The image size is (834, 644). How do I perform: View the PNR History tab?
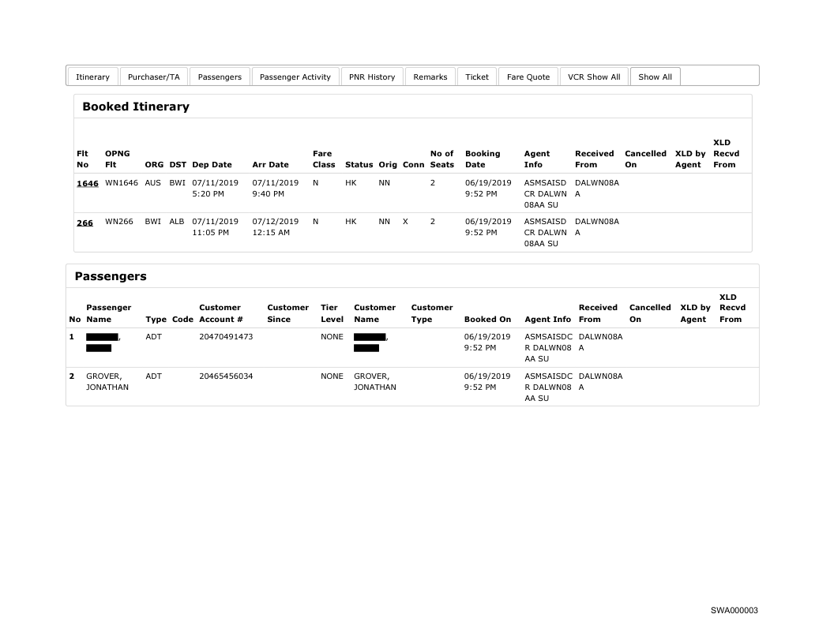pos(372,77)
